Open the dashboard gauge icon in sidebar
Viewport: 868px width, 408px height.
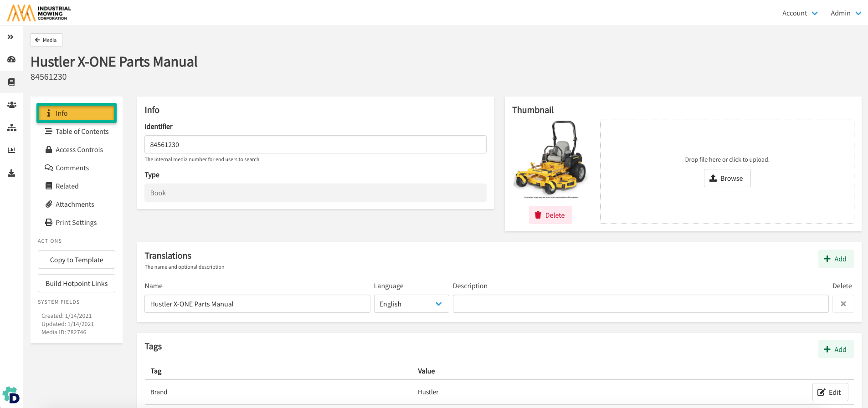click(x=11, y=60)
